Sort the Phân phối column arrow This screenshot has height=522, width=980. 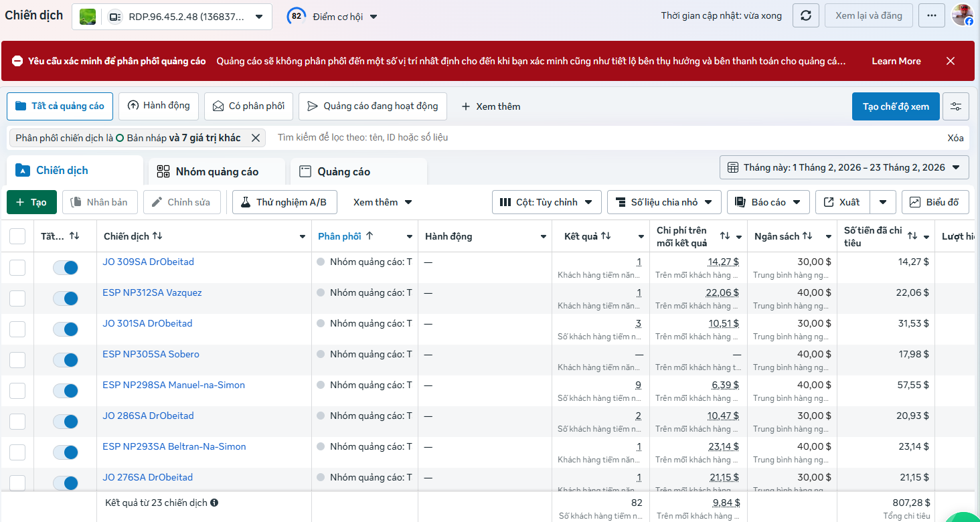point(370,236)
